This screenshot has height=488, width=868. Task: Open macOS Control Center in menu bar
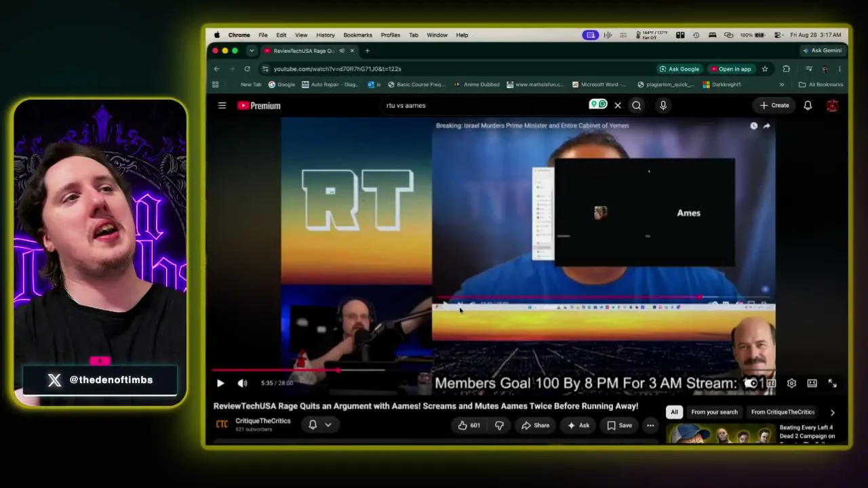click(x=777, y=35)
